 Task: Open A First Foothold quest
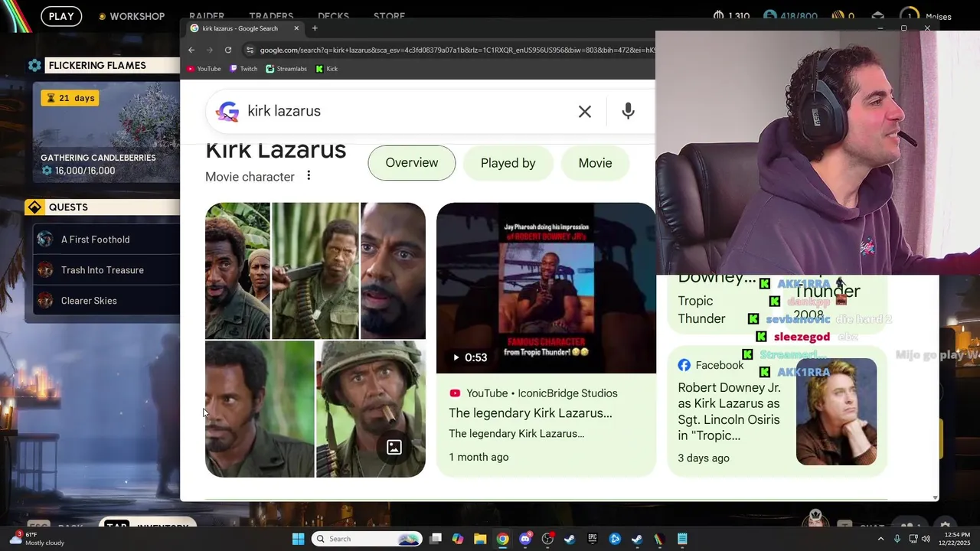tap(106, 240)
